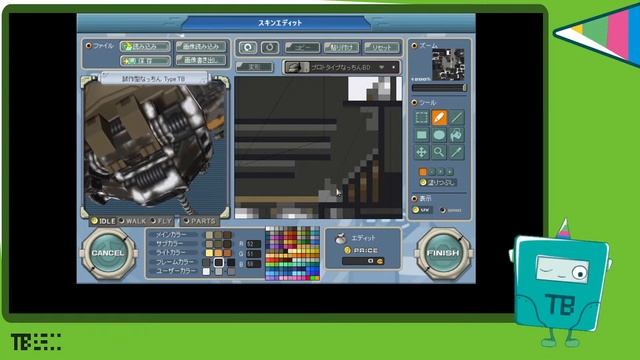Click the round FINISH button
Image resolution: width=640 pixels, height=360 pixels.
[x=443, y=253]
